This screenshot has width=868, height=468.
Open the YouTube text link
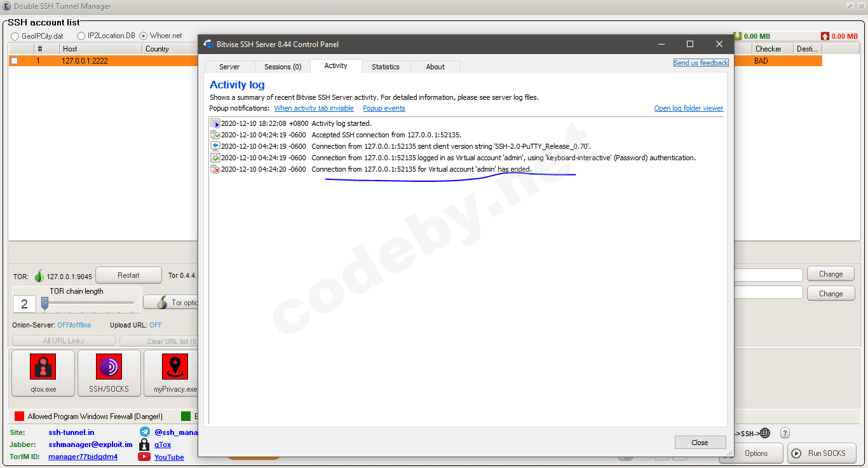(x=169, y=457)
